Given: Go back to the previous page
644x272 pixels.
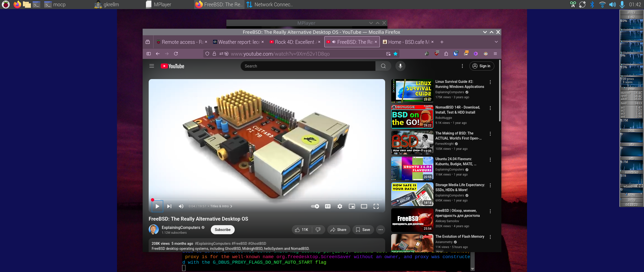Looking at the screenshot, I should coord(158,54).
